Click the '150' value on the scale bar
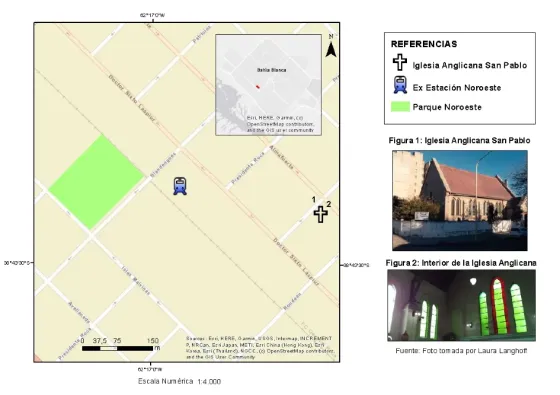Viewport: 560px width, 395px height. 152,341
